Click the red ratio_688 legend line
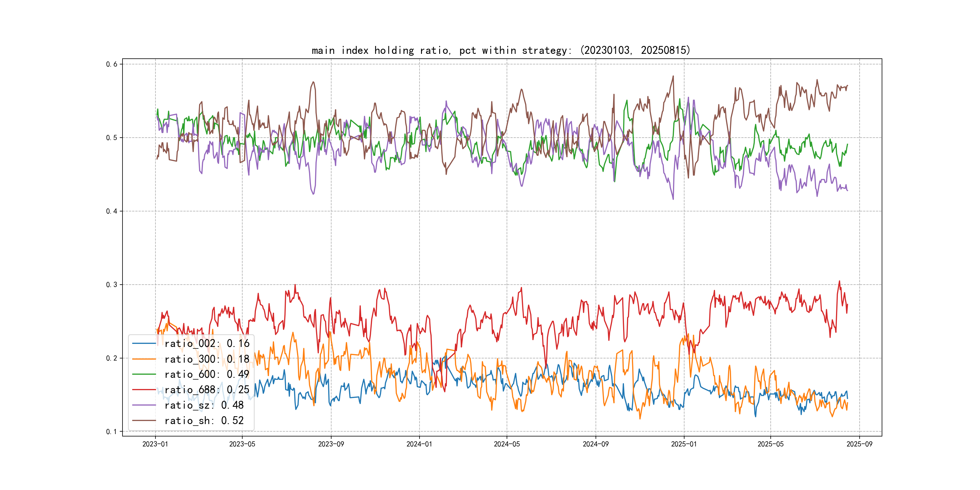The height and width of the screenshot is (490, 980). (x=144, y=390)
